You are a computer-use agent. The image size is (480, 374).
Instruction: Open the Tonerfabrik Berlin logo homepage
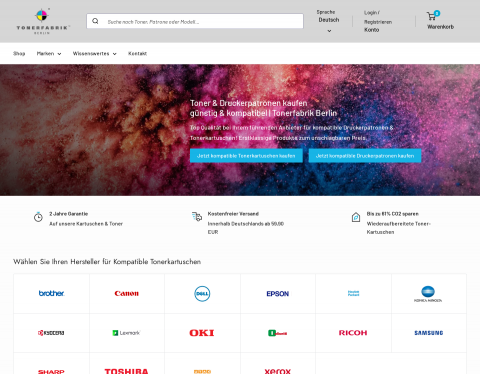point(43,21)
